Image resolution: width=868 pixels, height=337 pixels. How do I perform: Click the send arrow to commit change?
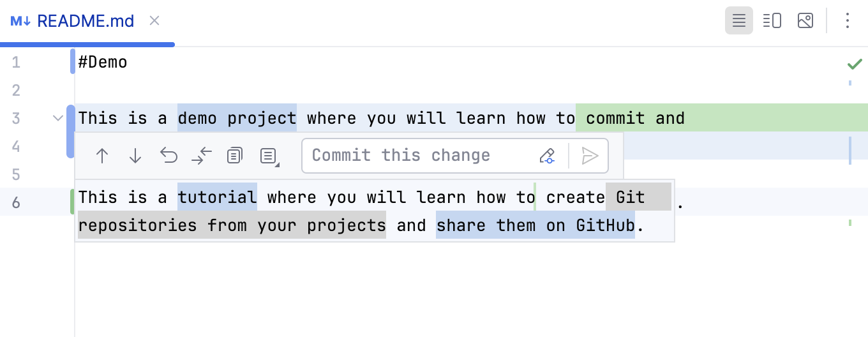click(x=590, y=156)
